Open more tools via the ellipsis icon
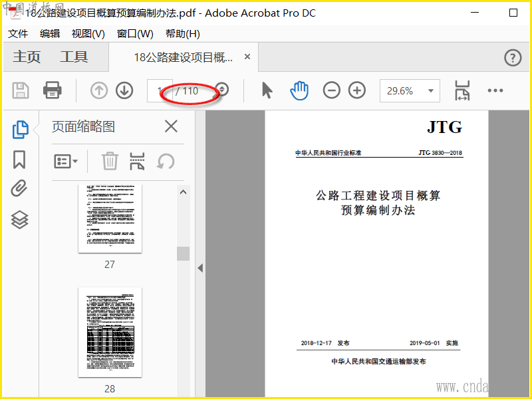This screenshot has width=532, height=399. click(x=495, y=90)
